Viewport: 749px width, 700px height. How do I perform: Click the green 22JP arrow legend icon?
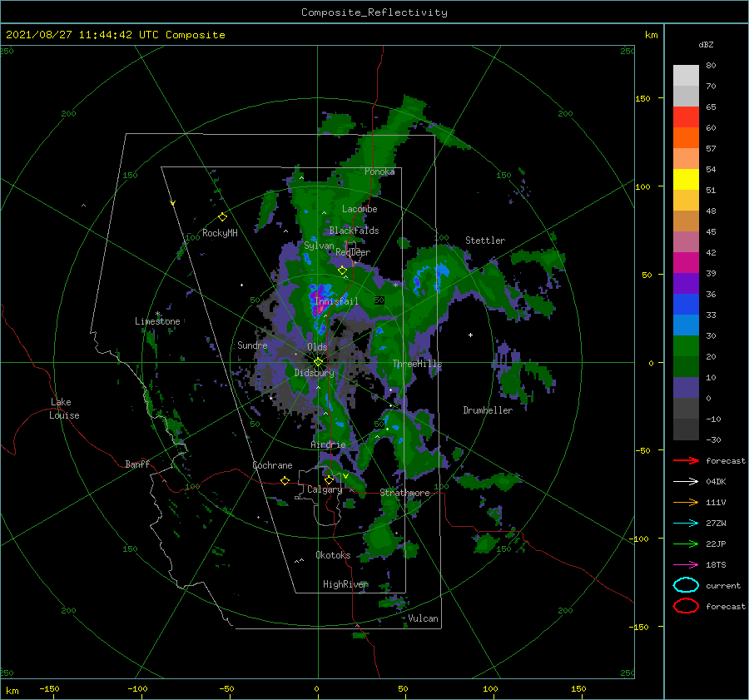686,544
